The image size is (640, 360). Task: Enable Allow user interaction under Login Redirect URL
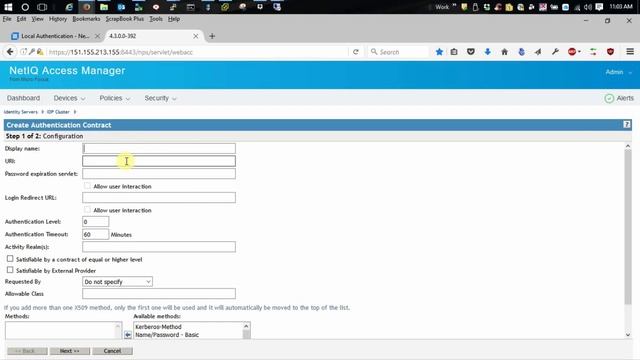click(87, 210)
